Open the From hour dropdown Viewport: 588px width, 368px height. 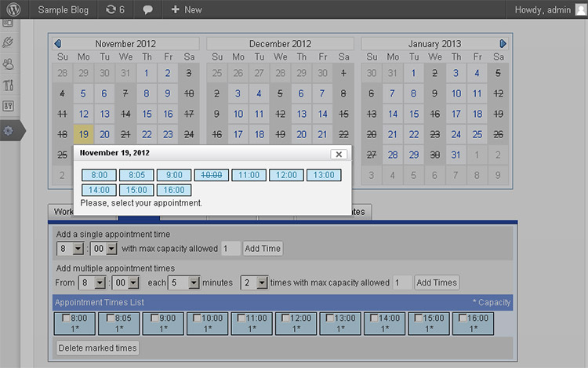coord(93,282)
